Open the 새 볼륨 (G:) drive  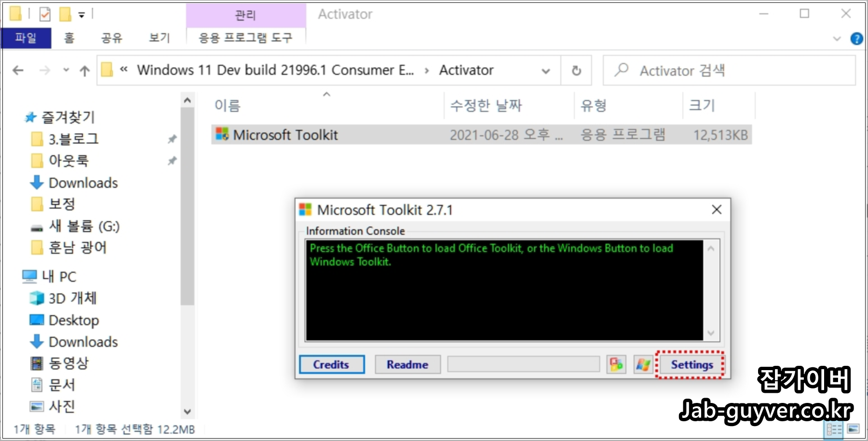(x=84, y=226)
